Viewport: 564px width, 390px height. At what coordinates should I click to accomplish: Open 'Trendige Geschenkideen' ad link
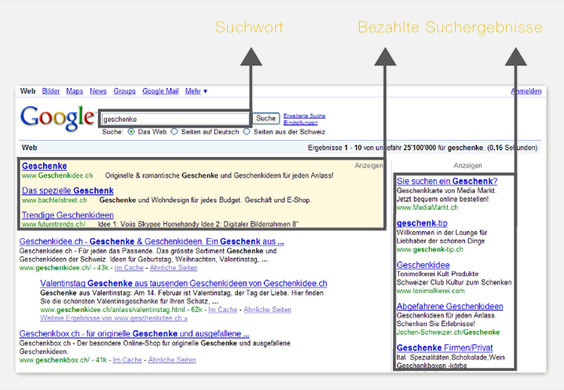[x=68, y=215]
